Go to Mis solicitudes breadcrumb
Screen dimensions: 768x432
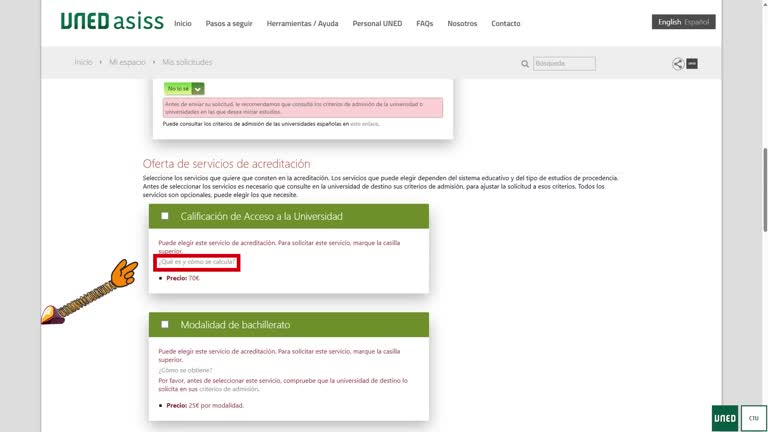[187, 62]
